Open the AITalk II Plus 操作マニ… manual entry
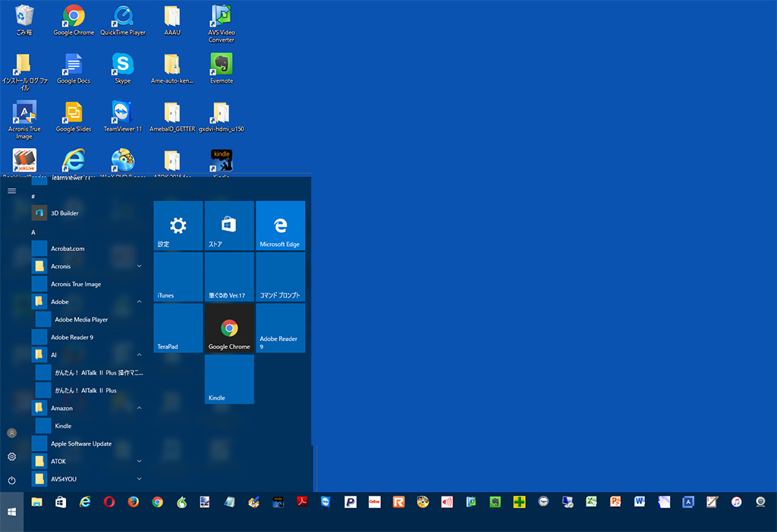 click(90, 373)
